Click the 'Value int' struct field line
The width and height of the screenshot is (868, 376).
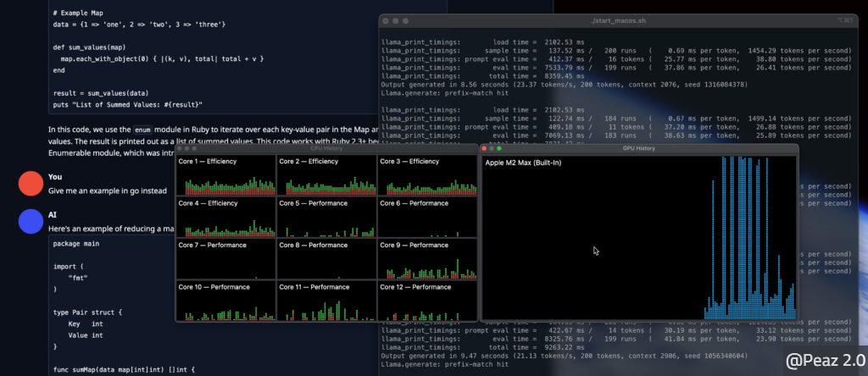(86, 335)
